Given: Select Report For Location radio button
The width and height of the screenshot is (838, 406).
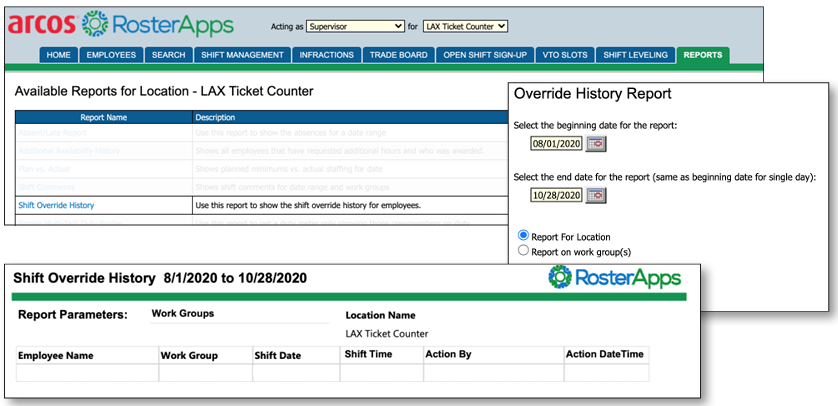Looking at the screenshot, I should click(x=524, y=236).
